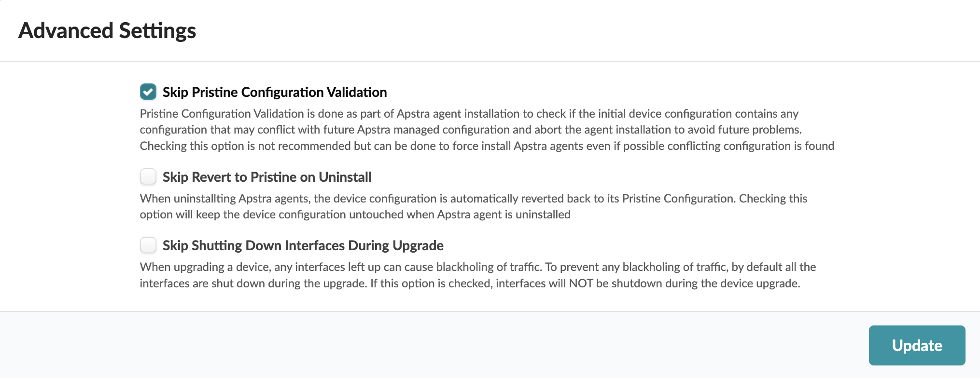Click the 'Skip Pristine Configuration Validation' label text
The image size is (980, 378).
pos(275,92)
